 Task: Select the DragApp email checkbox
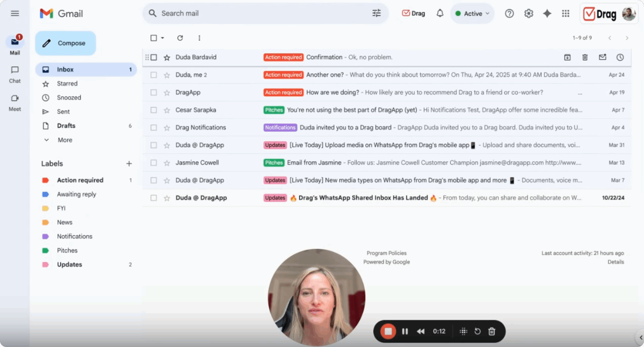[154, 93]
